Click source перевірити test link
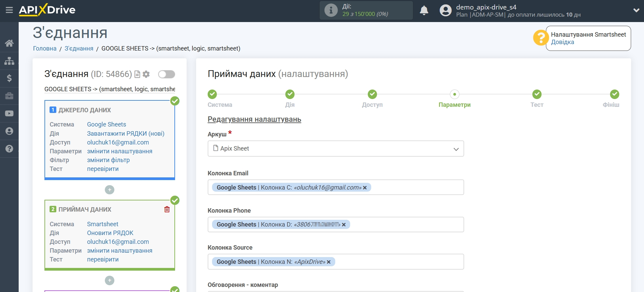This screenshot has width=644, height=292. (103, 169)
